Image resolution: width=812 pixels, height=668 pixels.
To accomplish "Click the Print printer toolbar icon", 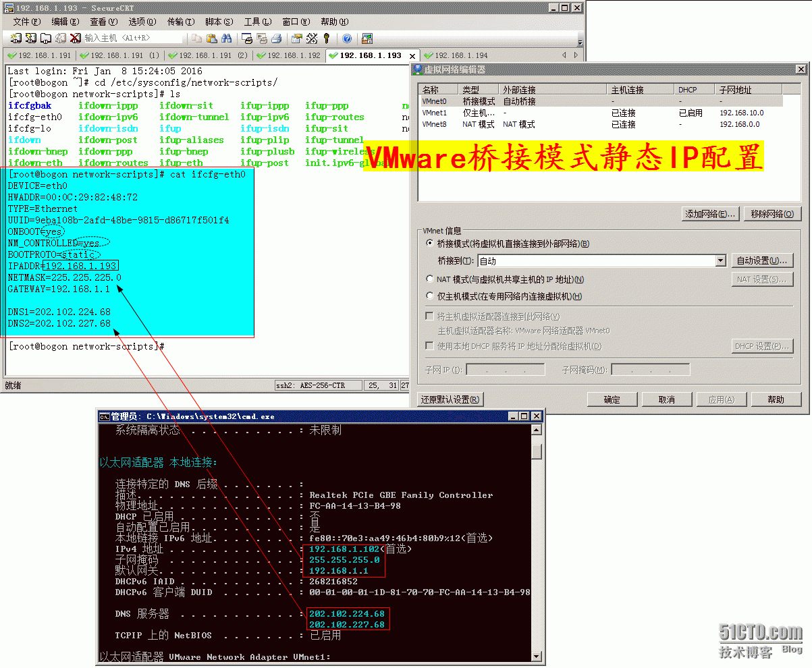I will pos(277,38).
